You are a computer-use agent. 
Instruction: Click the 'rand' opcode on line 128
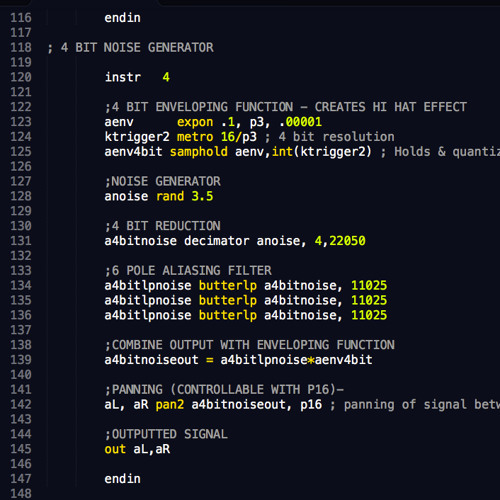tap(170, 196)
